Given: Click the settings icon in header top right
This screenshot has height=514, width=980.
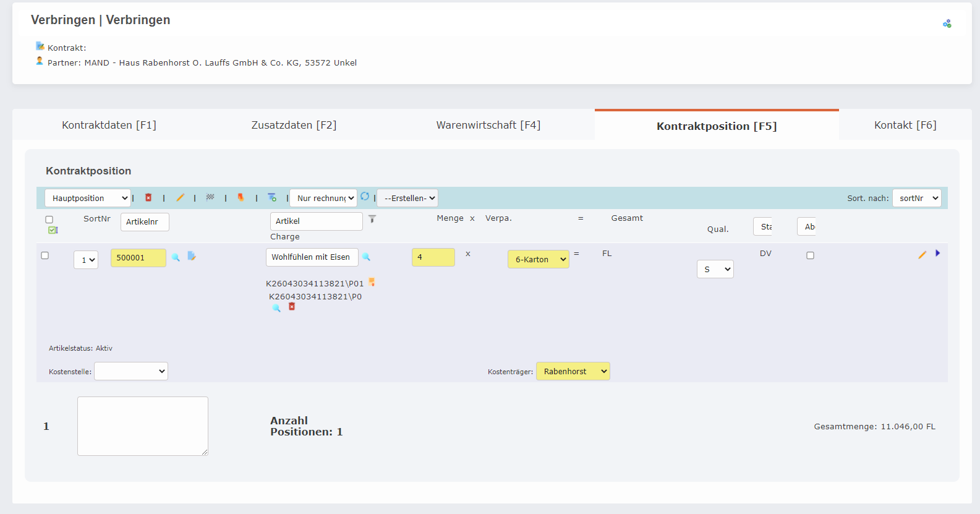Looking at the screenshot, I should pyautogui.click(x=947, y=24).
